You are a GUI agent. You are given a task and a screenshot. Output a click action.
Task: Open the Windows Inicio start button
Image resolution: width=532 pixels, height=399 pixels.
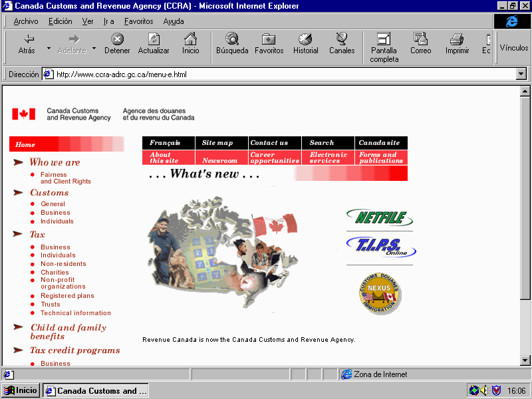click(x=21, y=390)
